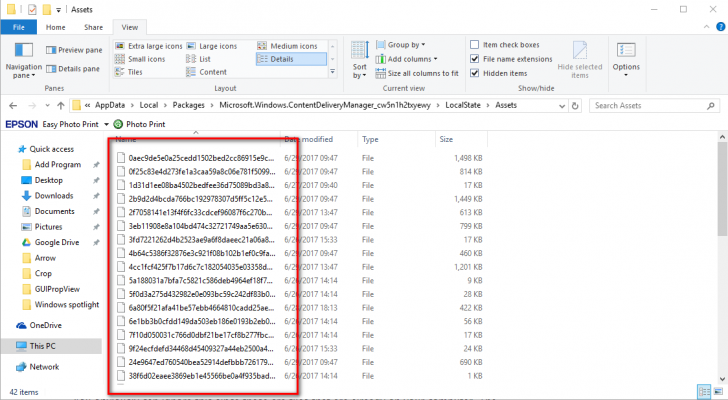Click the Properties quick access toolbar icon
Viewport: 728px width, 400px height.
pos(32,9)
